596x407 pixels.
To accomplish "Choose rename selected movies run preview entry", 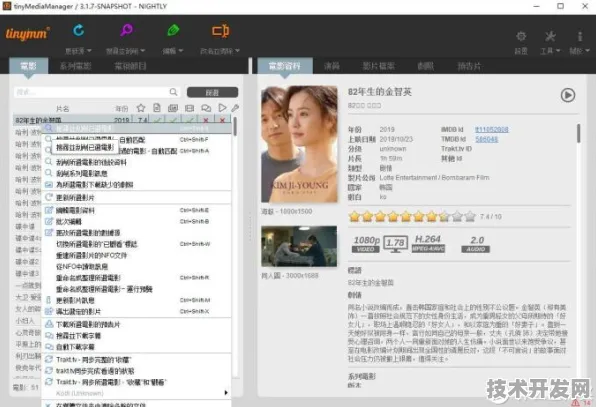I will [x=137, y=289].
